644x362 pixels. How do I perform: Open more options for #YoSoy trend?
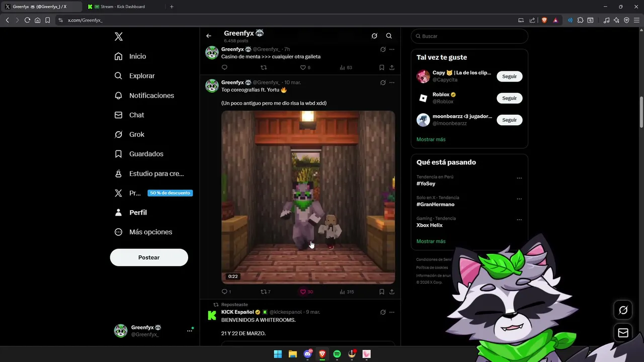point(519,178)
